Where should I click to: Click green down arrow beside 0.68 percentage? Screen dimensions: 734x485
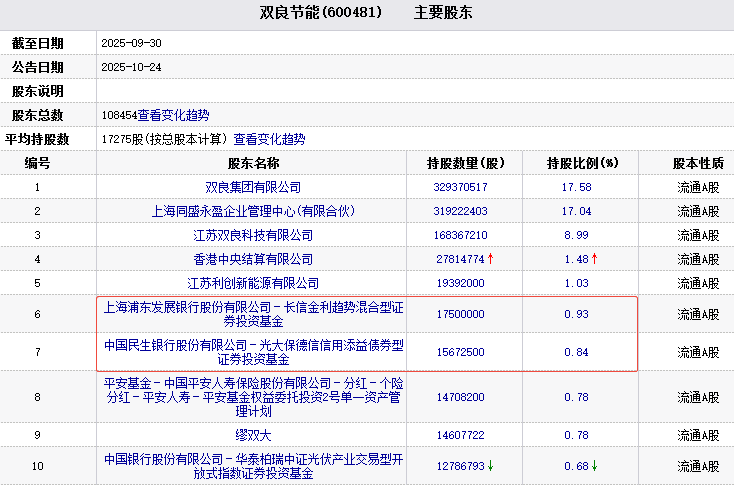(x=594, y=466)
